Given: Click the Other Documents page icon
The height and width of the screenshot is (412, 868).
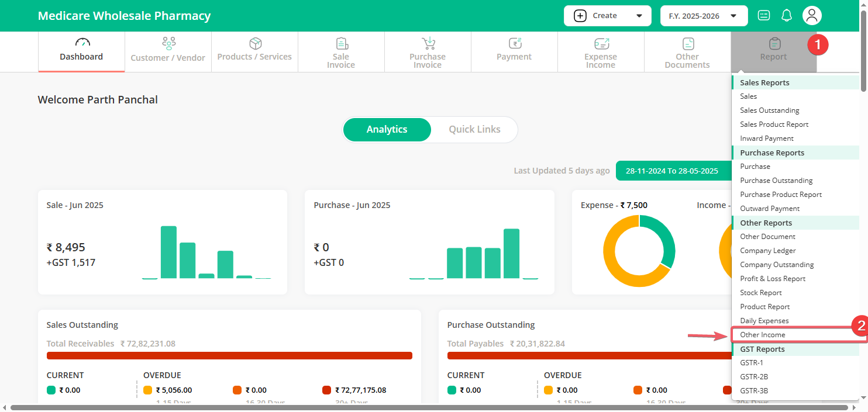Looking at the screenshot, I should pyautogui.click(x=688, y=44).
